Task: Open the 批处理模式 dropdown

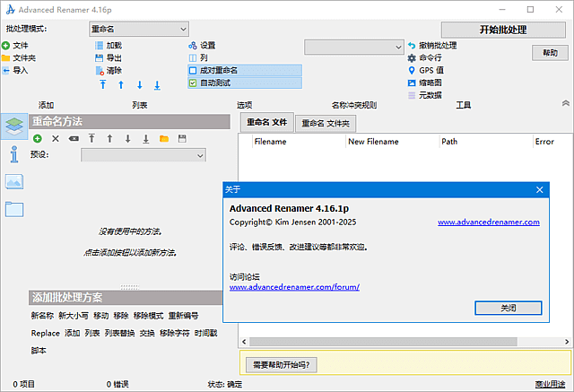Action: [140, 30]
